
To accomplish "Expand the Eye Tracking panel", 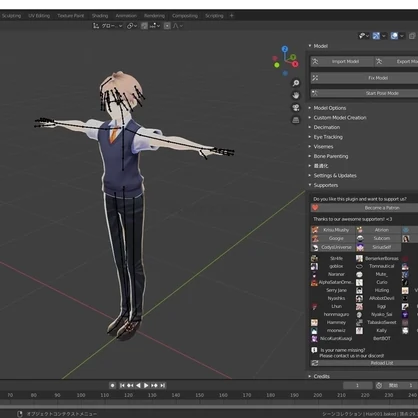I will (325, 137).
